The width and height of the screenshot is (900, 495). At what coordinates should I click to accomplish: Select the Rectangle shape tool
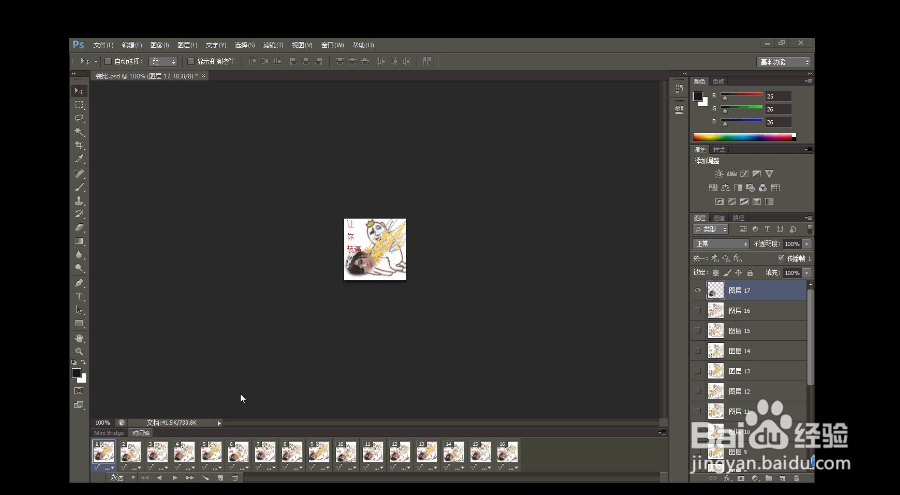(79, 324)
